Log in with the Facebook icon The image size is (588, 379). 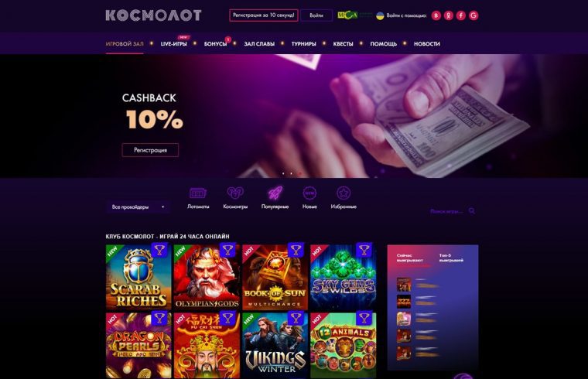pos(461,15)
